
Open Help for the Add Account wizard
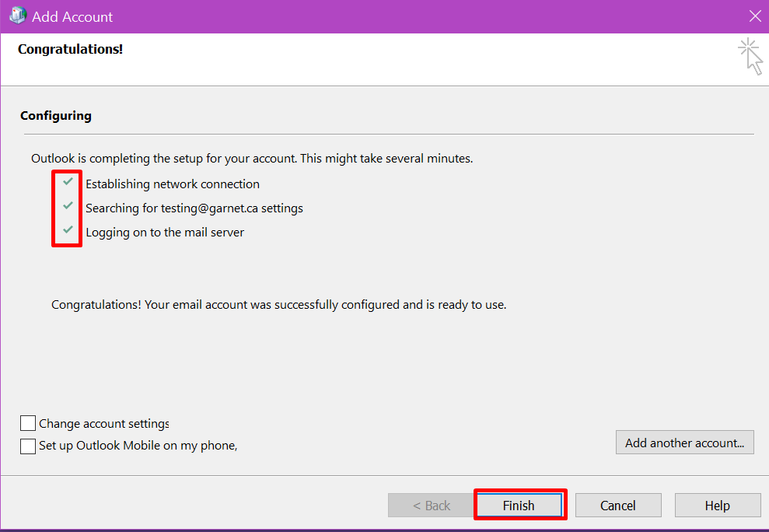click(x=717, y=506)
